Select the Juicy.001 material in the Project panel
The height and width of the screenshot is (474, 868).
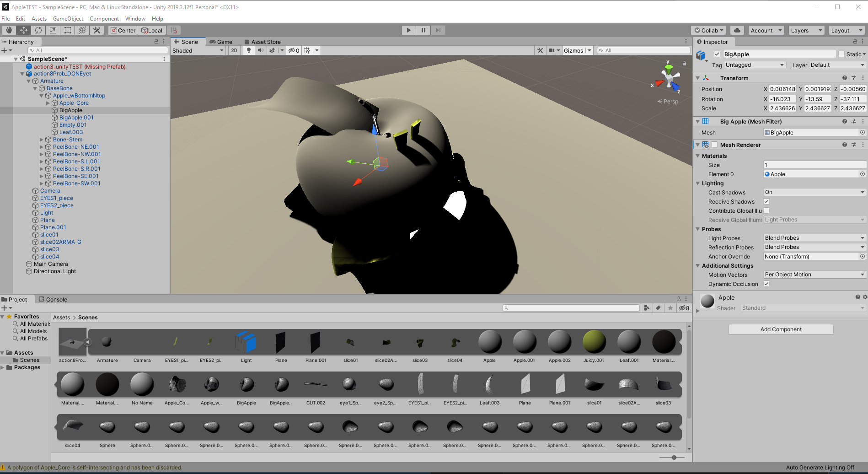coord(594,342)
